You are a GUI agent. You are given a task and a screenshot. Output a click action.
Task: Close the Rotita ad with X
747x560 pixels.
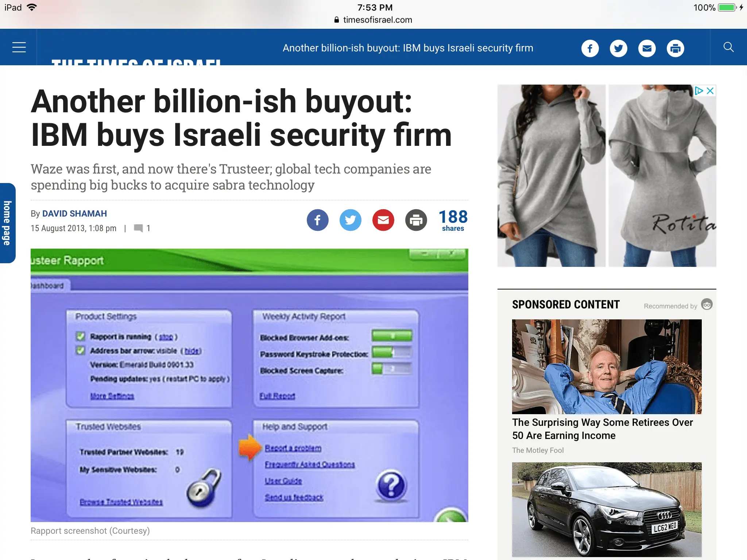click(710, 91)
